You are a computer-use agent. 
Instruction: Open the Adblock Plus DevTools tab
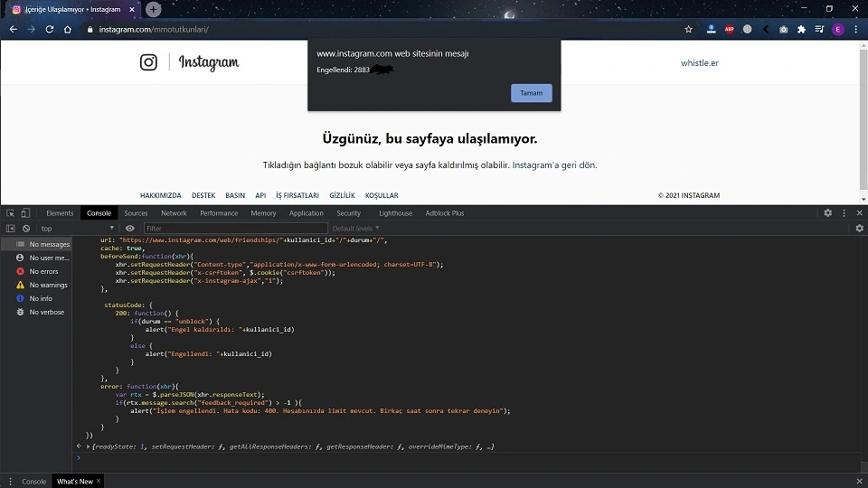pyautogui.click(x=445, y=213)
